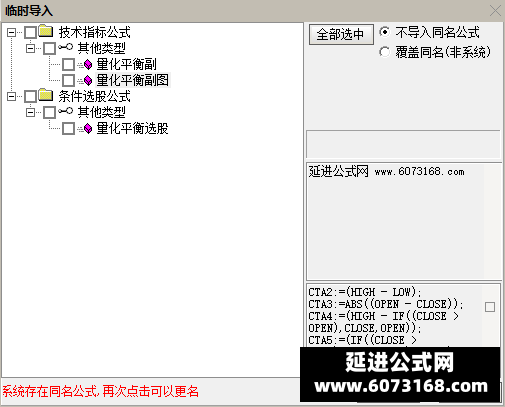Click the 全部选中 button
This screenshot has width=505, height=407.
click(341, 34)
